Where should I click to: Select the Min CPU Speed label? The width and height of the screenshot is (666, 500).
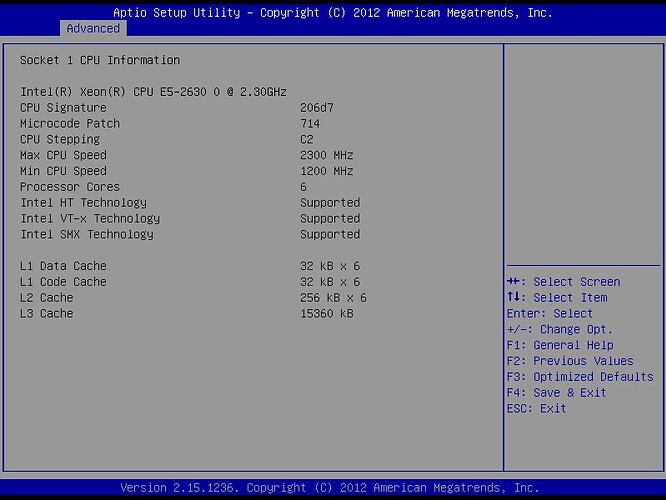pyautogui.click(x=63, y=171)
